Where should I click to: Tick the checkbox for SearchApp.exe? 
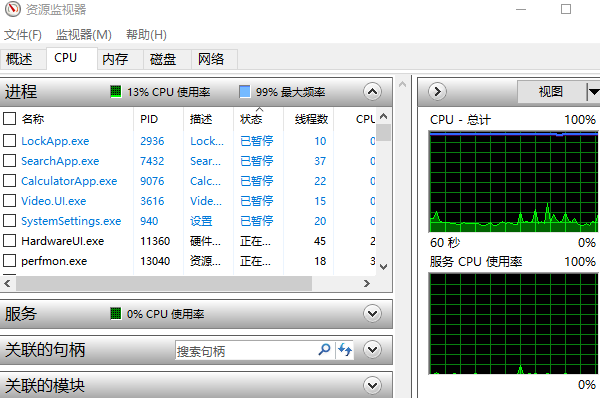click(x=9, y=160)
